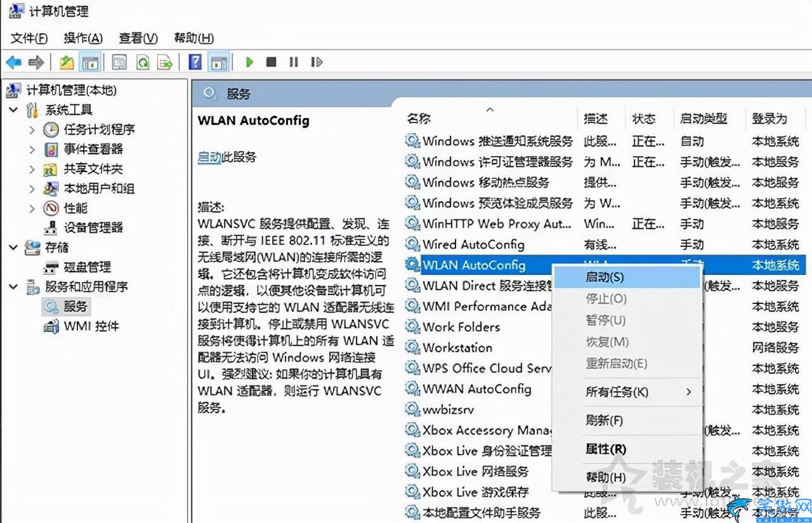812x523 pixels.
Task: Select the Windows 移动热点服务 row
Action: pos(605,183)
